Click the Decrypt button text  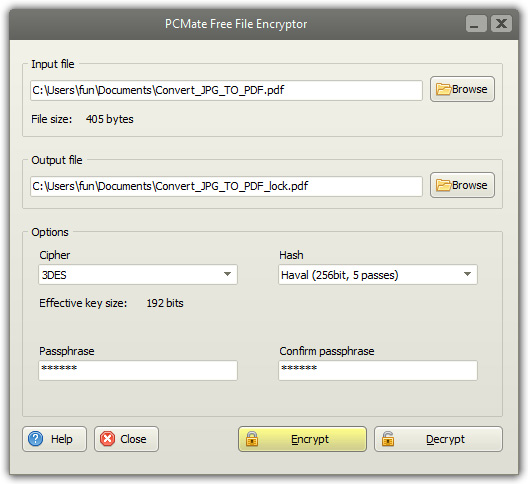[445, 439]
